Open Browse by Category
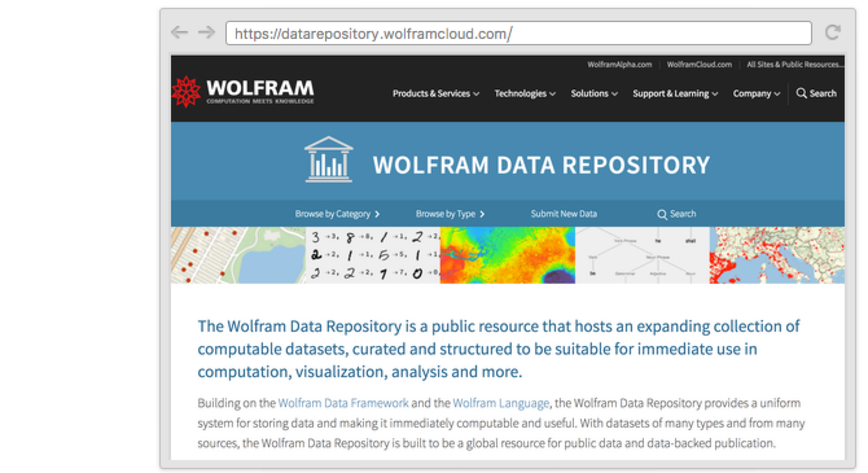The width and height of the screenshot is (868, 473). [x=337, y=214]
